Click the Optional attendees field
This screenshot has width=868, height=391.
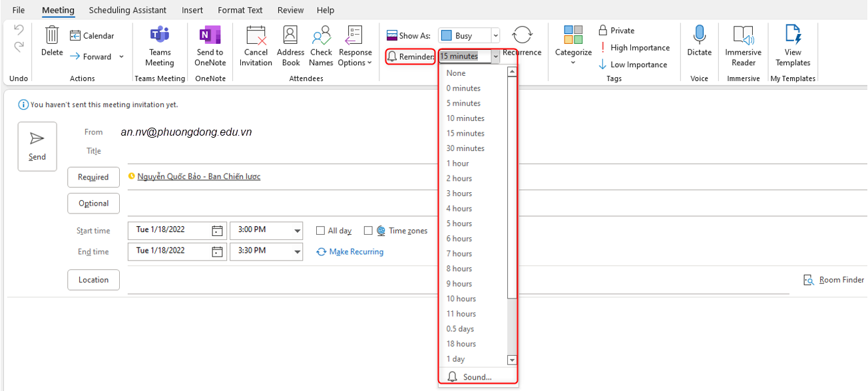(x=497, y=203)
